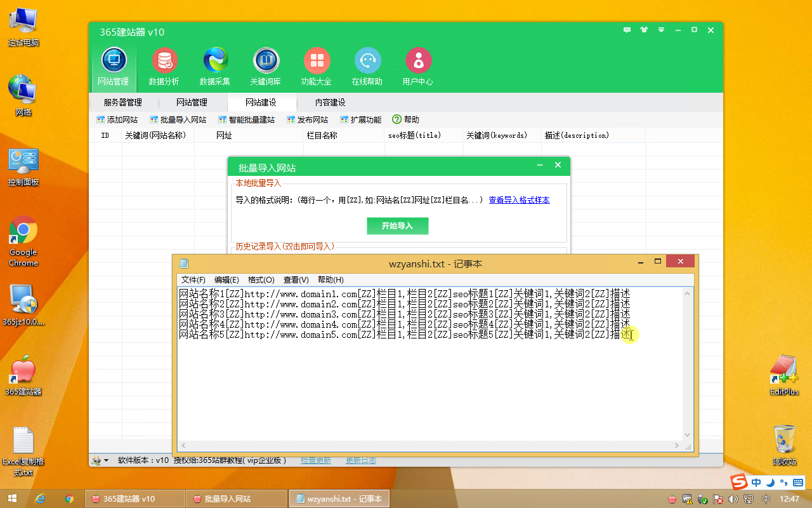812x508 pixels.
Task: Open Notepad's 编辑(E) menu
Action: (226, 280)
